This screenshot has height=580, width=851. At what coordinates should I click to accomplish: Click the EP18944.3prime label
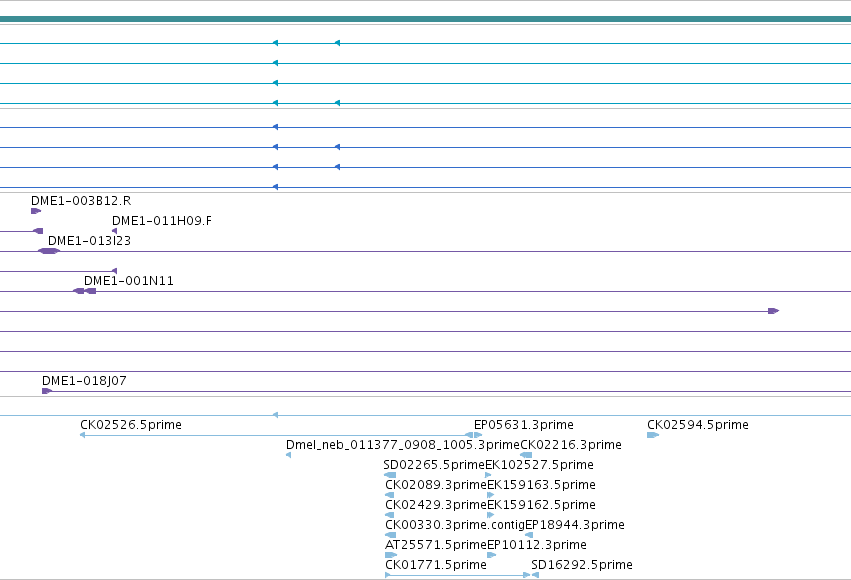[x=575, y=525]
